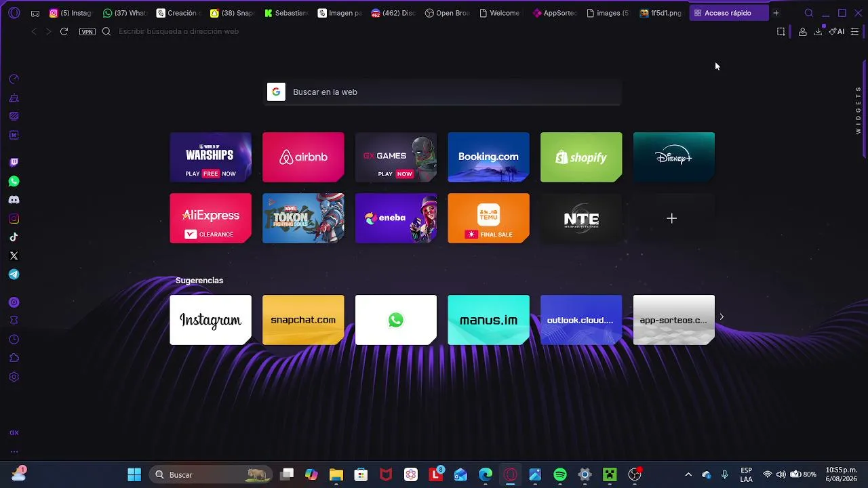Open the outlook.cloud suggestion tile
868x488 pixels.
581,320
